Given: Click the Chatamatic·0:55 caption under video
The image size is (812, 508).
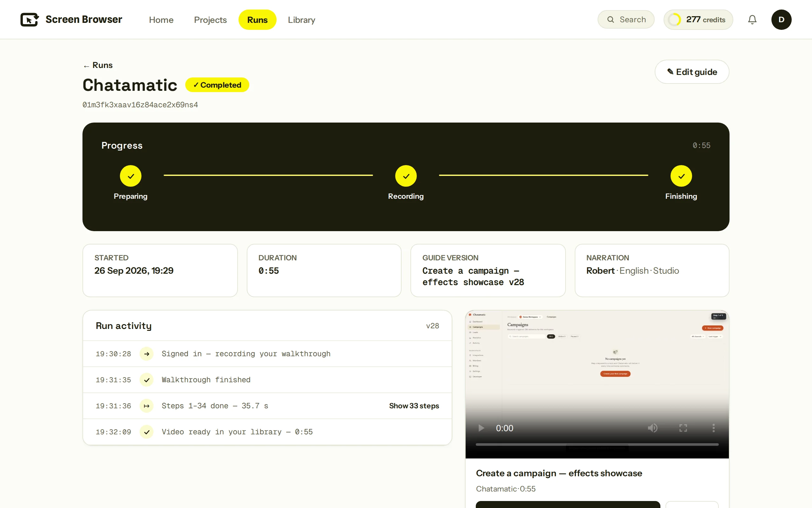Looking at the screenshot, I should (506, 489).
